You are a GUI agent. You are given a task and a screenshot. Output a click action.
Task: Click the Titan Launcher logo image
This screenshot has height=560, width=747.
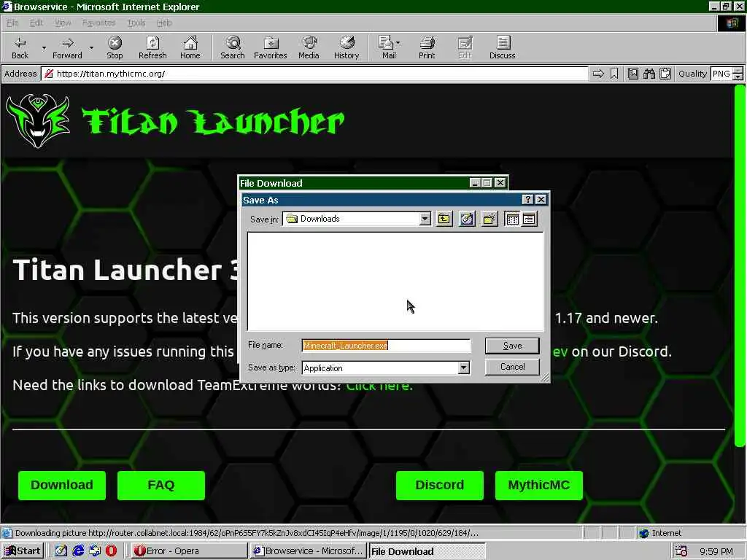[38, 121]
